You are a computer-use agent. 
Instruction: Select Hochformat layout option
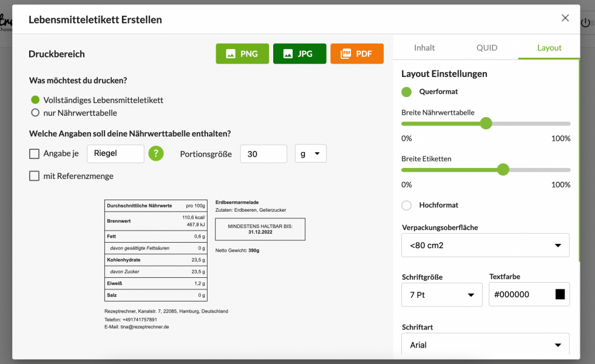point(407,205)
